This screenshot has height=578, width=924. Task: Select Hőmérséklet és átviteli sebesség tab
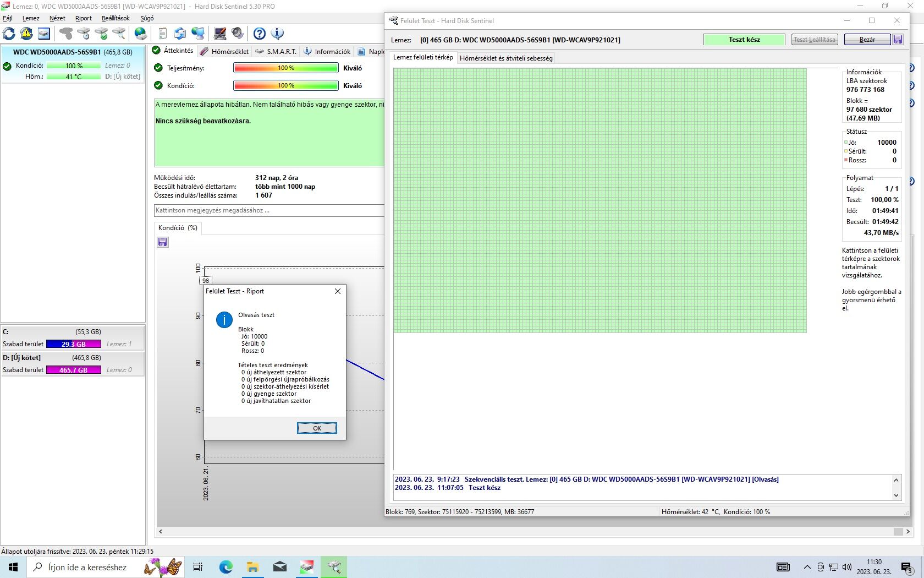pyautogui.click(x=506, y=58)
